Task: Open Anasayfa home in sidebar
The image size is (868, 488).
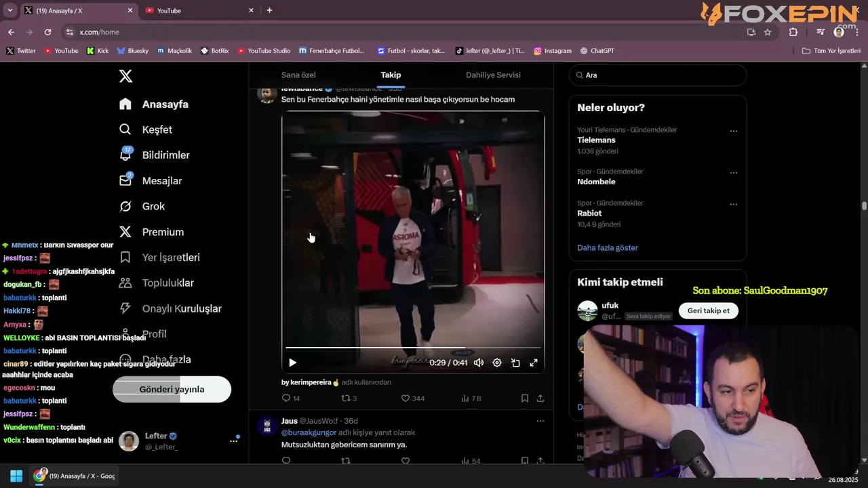Action: pyautogui.click(x=154, y=104)
